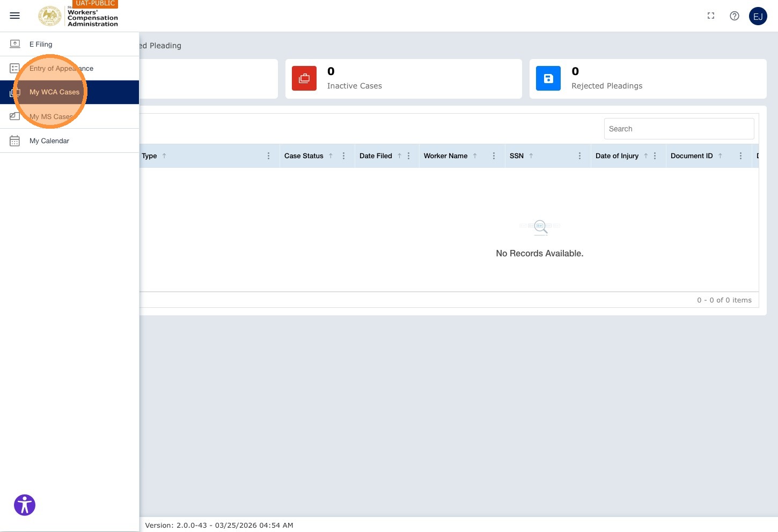Open Date of Injury column options menu
The image size is (778, 532).
point(655,156)
